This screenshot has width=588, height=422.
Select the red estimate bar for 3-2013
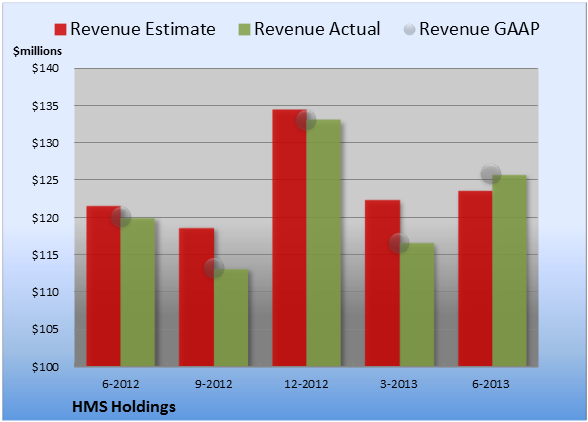382,283
